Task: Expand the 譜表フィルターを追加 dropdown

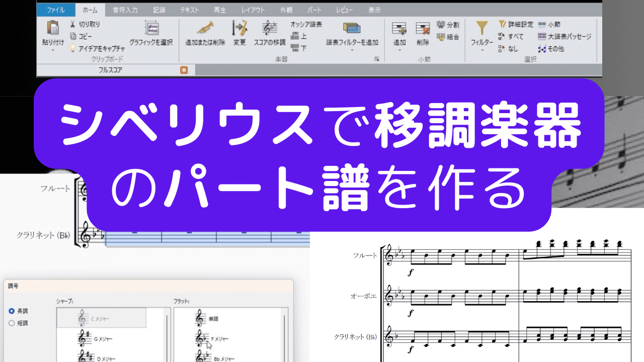Action: click(352, 50)
